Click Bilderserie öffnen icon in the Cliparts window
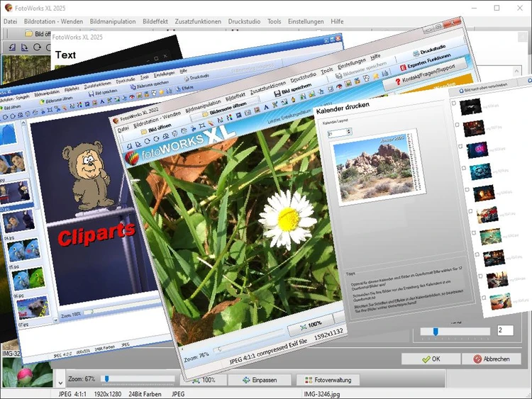Image resolution: width=532 pixels, height=399 pixels. (x=42, y=101)
